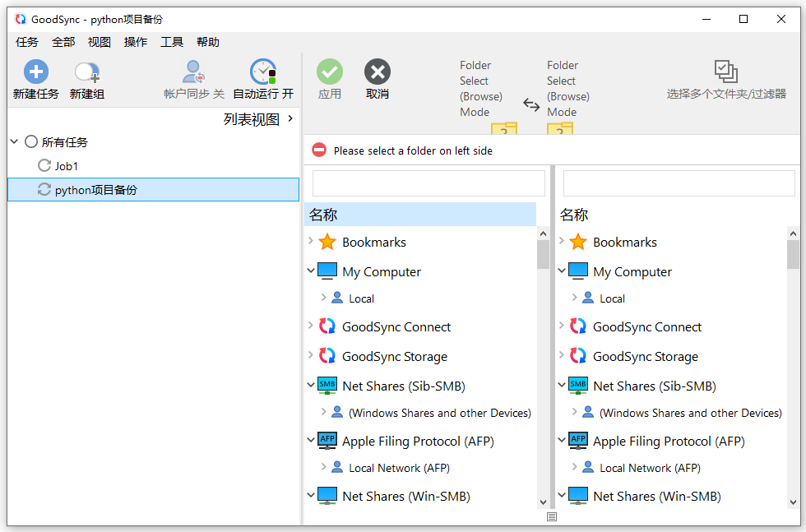Collapse My Computer in left pane
This screenshot has height=532, width=806.
[x=311, y=271]
